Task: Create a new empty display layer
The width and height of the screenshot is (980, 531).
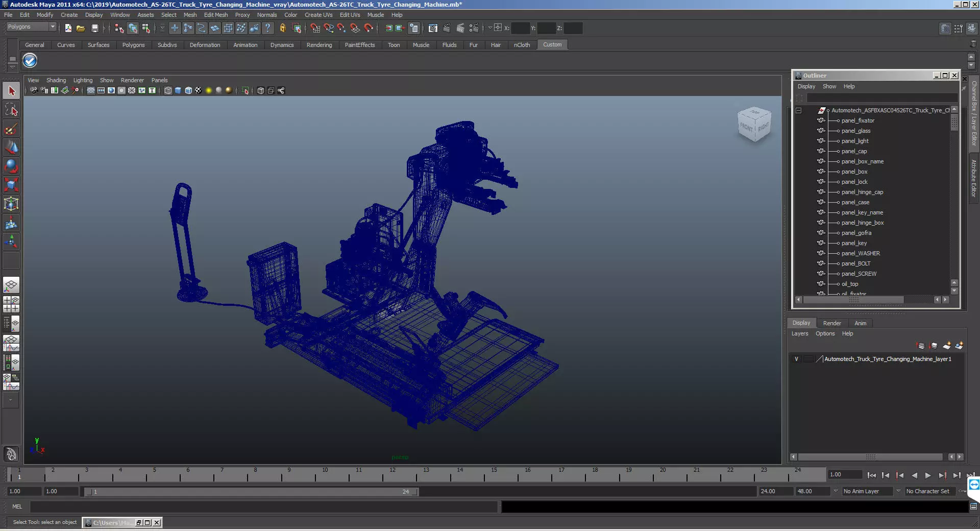Action: click(x=946, y=346)
